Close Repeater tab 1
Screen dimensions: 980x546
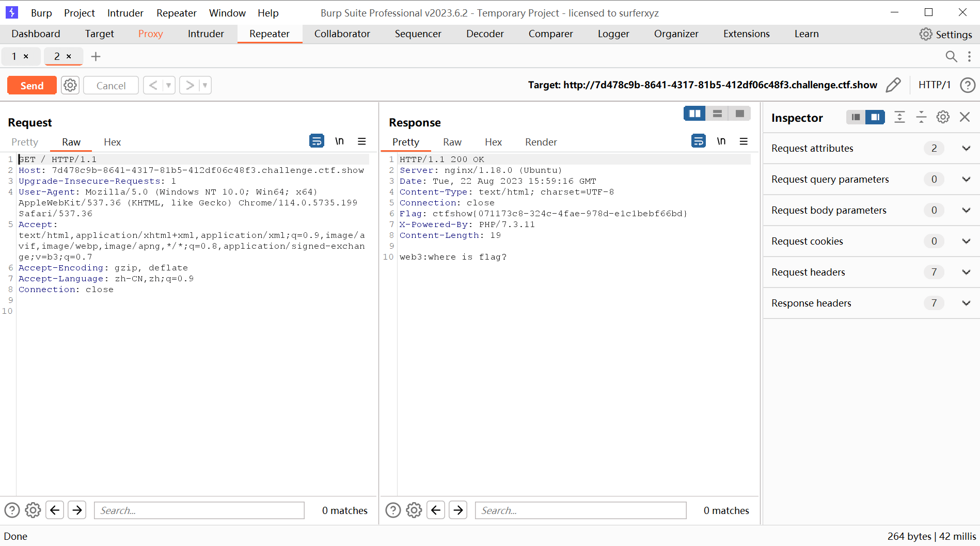point(26,56)
